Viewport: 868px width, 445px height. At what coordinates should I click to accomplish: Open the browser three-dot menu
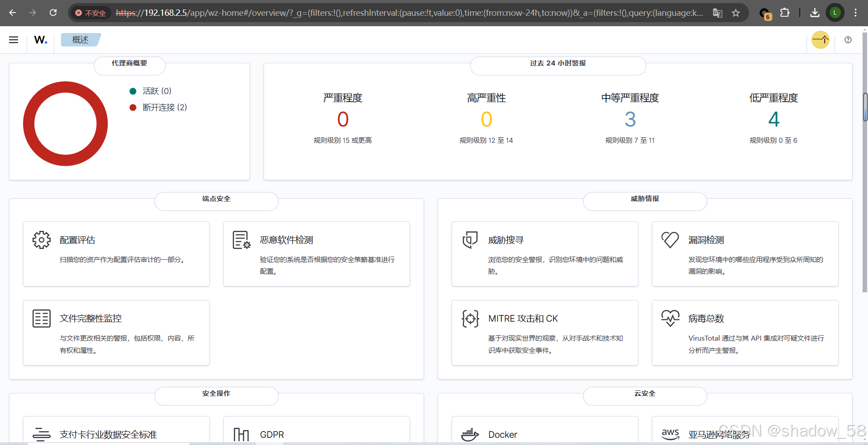[855, 13]
